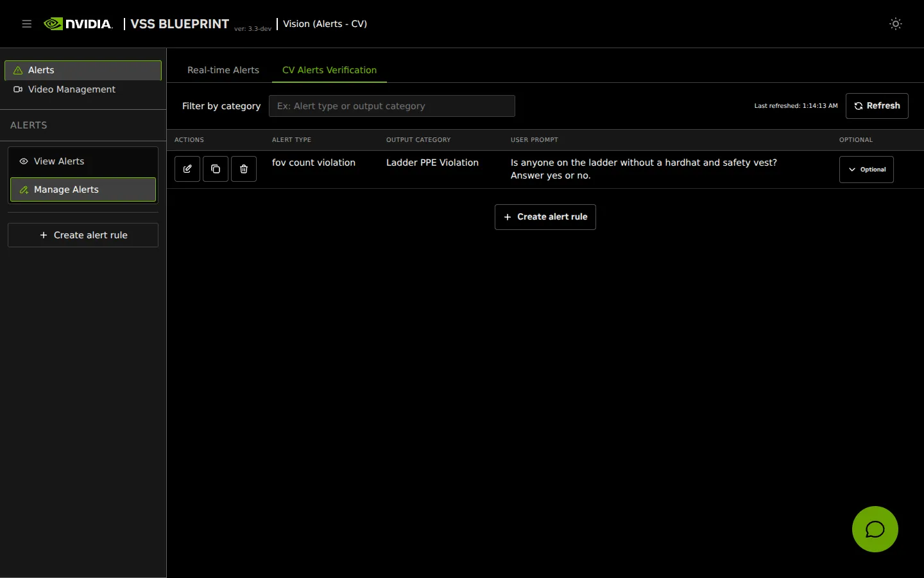The image size is (924, 578).
Task: Click the NVIDIA logo
Action: coord(78,24)
